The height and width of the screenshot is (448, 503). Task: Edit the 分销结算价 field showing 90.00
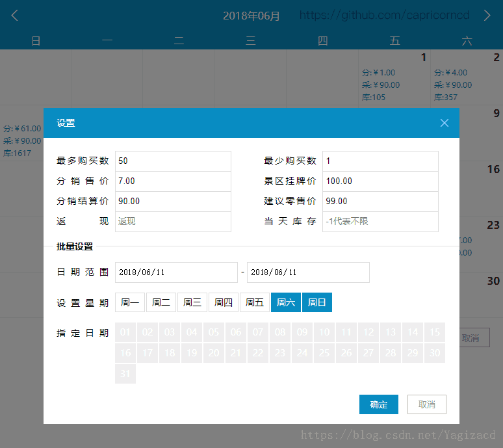(x=174, y=202)
